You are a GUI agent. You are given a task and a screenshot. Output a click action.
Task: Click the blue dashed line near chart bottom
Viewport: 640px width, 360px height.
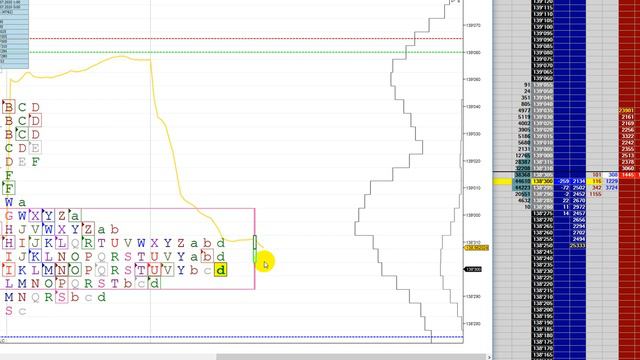(231, 338)
